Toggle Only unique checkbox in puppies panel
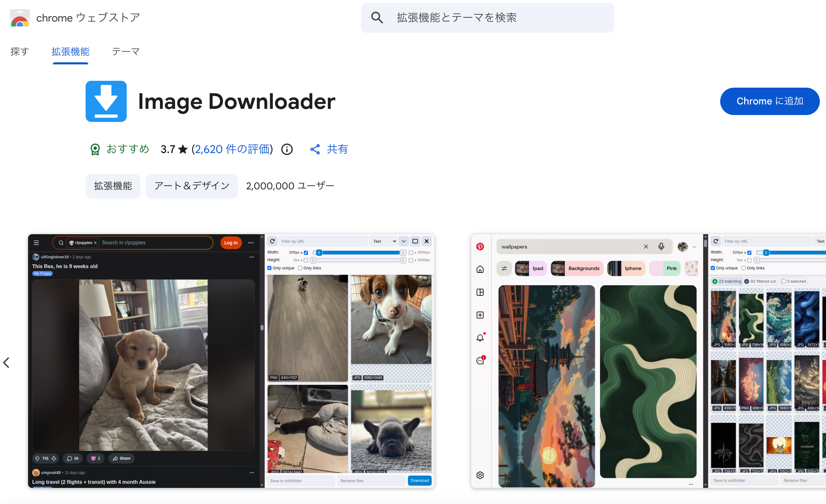The width and height of the screenshot is (826, 504). pyautogui.click(x=270, y=268)
